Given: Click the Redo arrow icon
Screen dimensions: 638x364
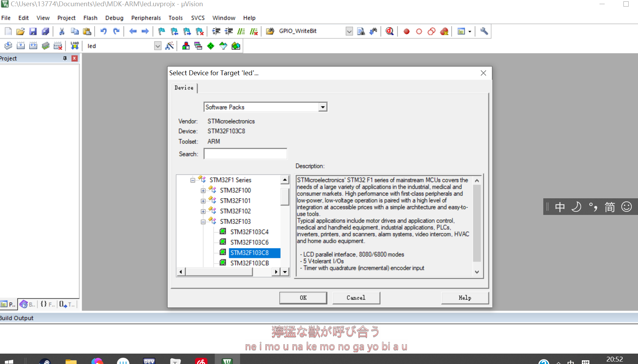Looking at the screenshot, I should tap(116, 31).
